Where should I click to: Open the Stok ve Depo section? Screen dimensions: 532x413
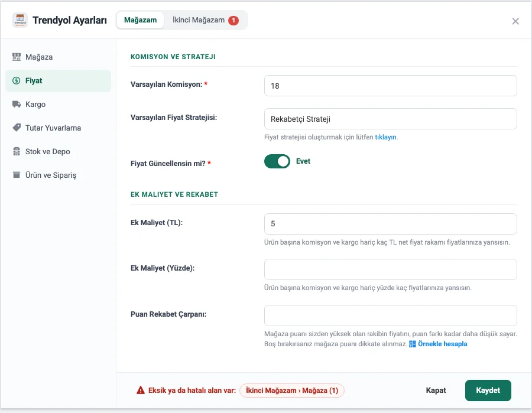pyautogui.click(x=59, y=152)
